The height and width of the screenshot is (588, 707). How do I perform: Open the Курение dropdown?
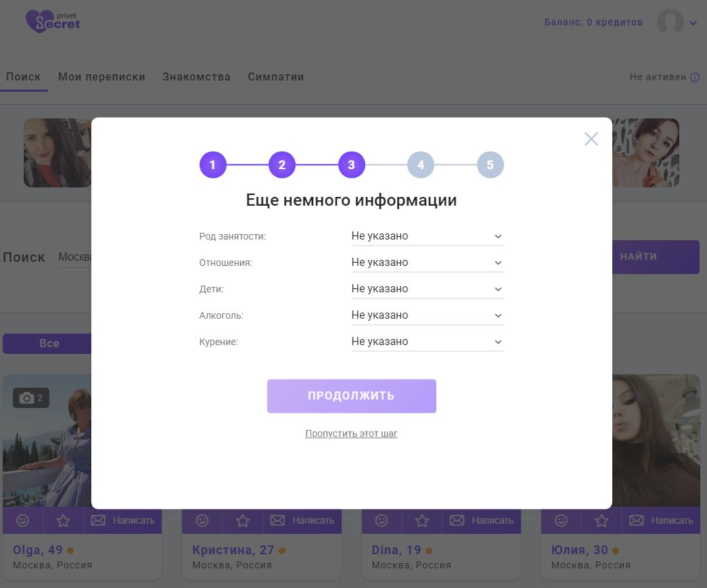coord(428,342)
